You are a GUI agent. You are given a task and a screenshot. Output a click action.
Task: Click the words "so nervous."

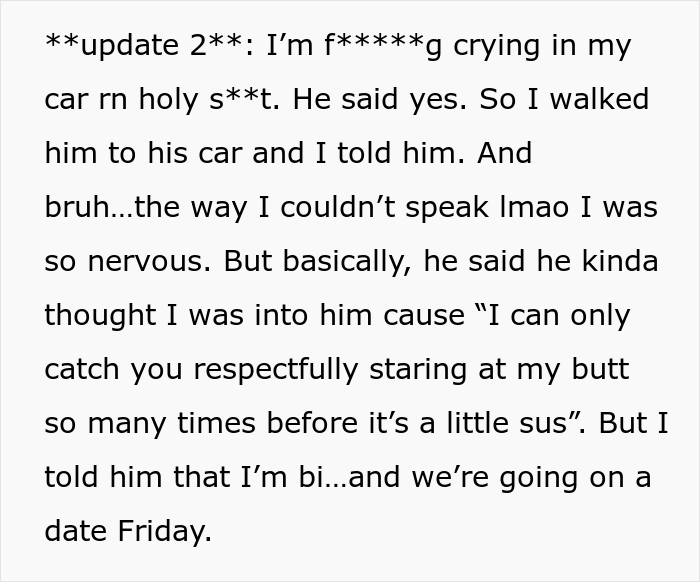pos(127,261)
